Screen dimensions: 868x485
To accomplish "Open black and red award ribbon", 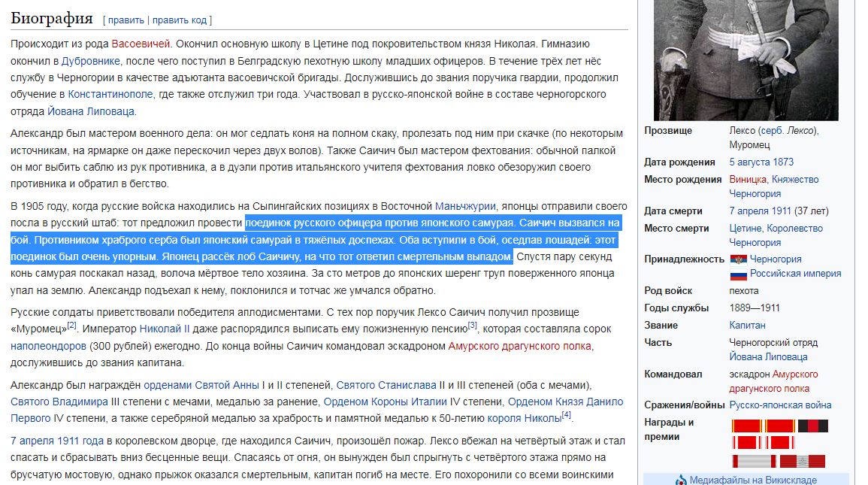I will pyautogui.click(x=813, y=426).
